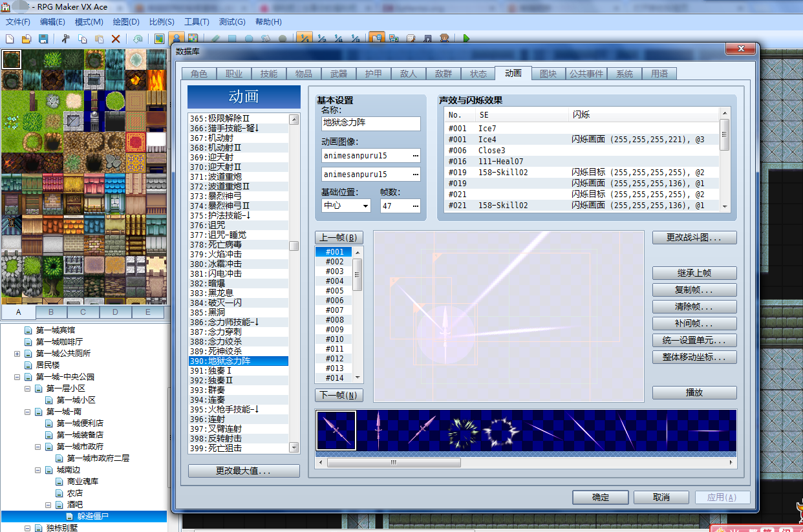The width and height of the screenshot is (803, 532).
Task: Click the animation list vertical scrollbar thumb
Action: point(294,246)
